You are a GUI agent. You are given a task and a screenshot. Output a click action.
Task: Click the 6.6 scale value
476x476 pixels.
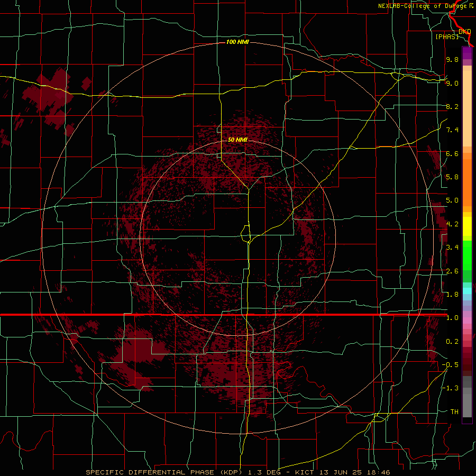(x=452, y=153)
